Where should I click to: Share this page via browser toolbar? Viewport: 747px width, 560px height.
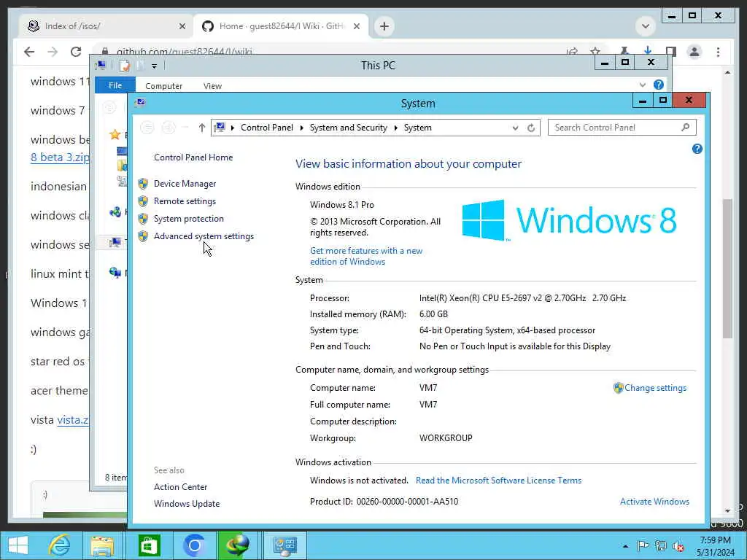point(572,52)
